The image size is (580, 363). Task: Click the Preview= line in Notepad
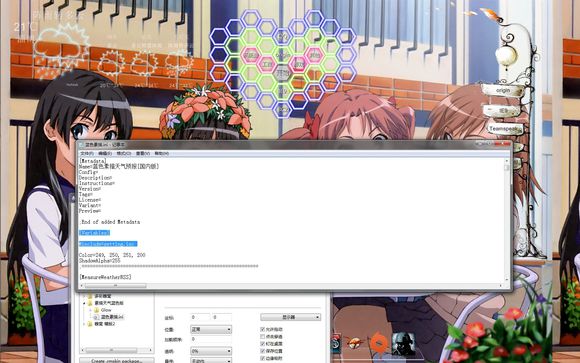(x=90, y=211)
